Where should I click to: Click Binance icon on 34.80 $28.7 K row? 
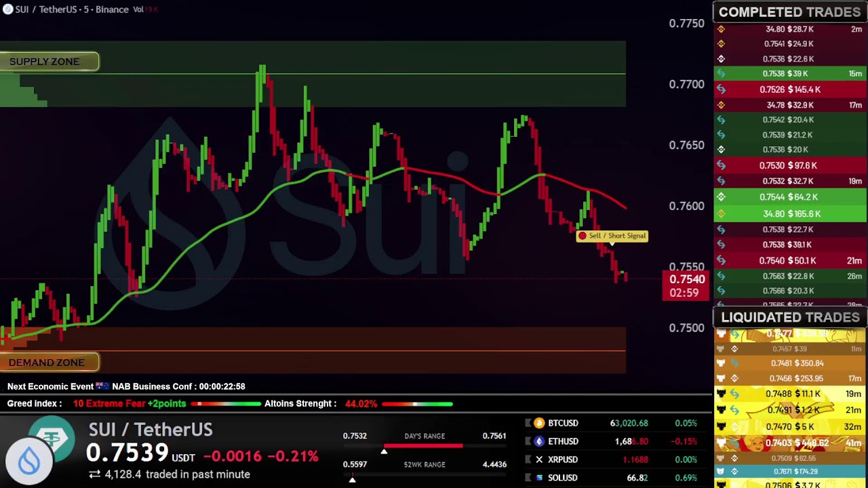(x=721, y=29)
